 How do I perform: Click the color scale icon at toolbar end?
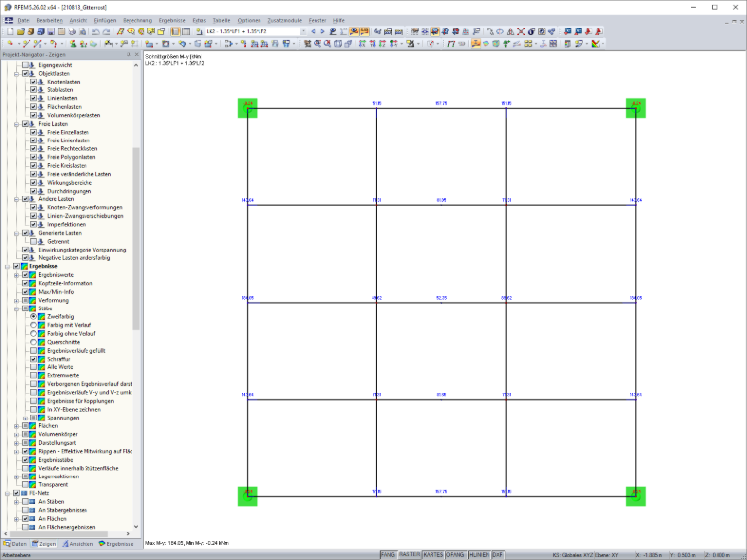[595, 44]
